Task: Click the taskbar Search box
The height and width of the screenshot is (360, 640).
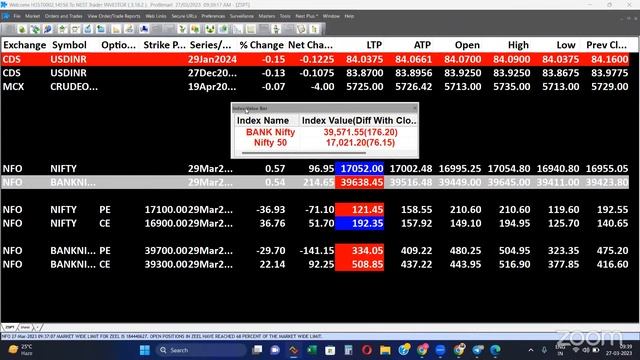Action: (x=201, y=350)
